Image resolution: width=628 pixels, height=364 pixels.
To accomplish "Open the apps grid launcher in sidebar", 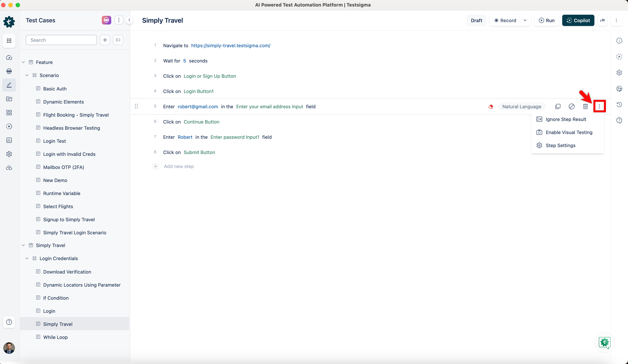I will 9,41.
